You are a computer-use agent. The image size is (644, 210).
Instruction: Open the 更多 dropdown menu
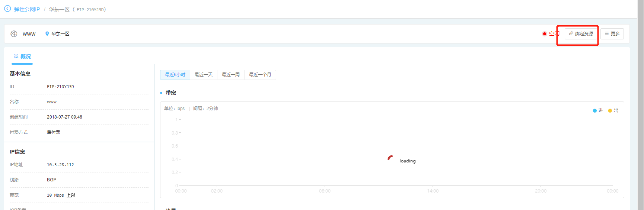(612, 34)
